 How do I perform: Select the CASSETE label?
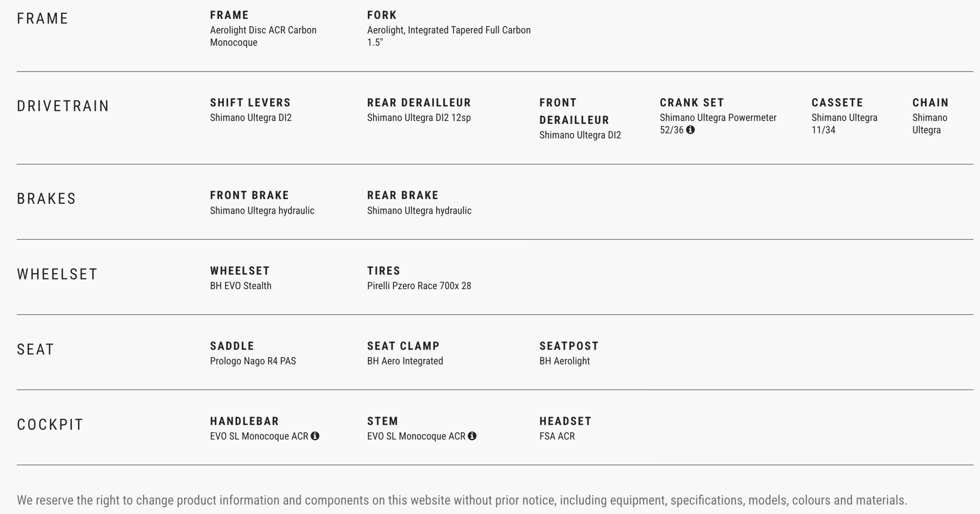tap(837, 103)
